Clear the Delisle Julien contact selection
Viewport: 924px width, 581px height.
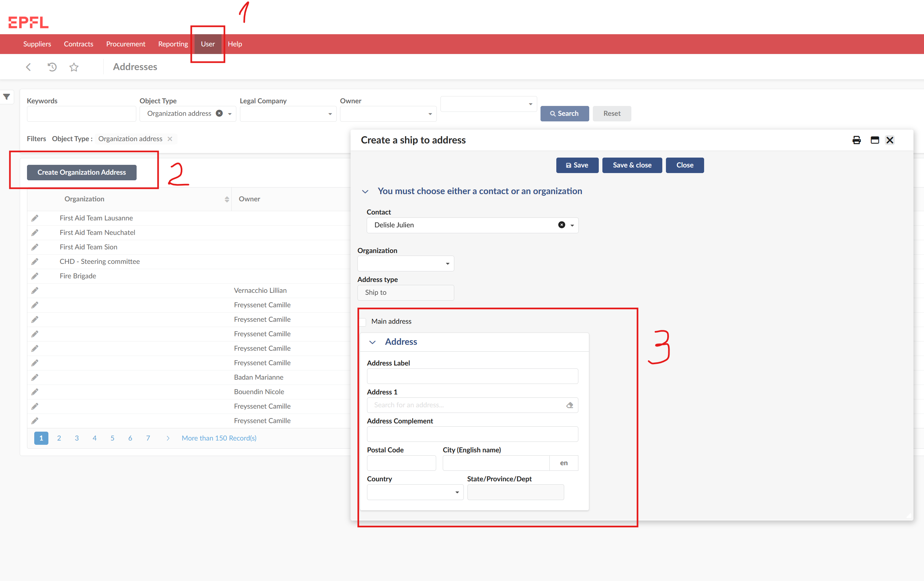pyautogui.click(x=561, y=225)
